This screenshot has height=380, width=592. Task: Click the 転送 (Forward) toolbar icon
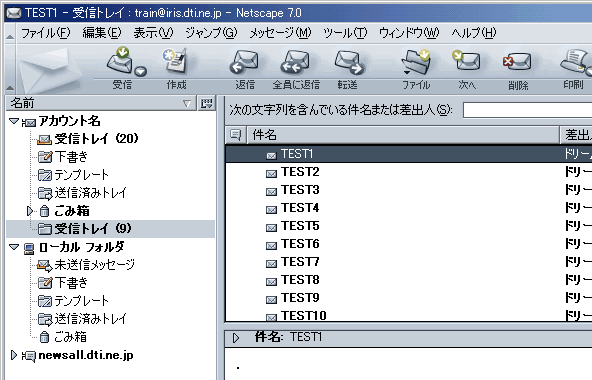(350, 62)
